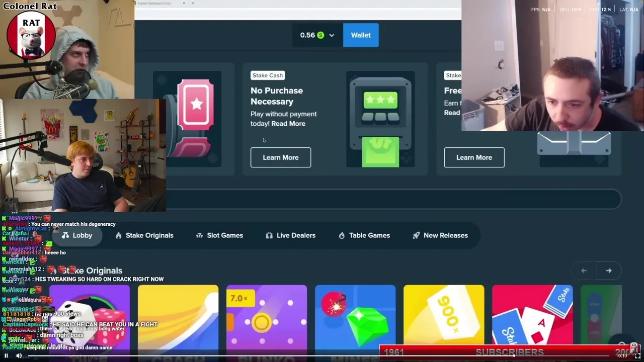Image resolution: width=644 pixels, height=362 pixels.
Task: Follow the Read More link about playing without payment
Action: tap(288, 124)
